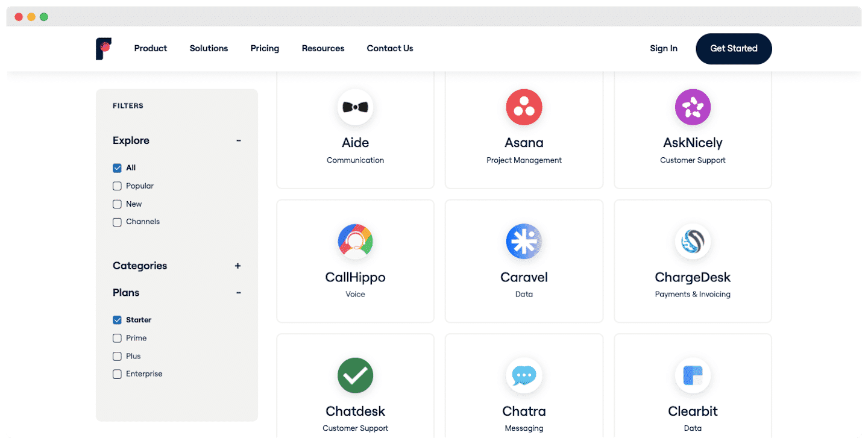Click the Chatdesk integration title
This screenshot has width=868, height=444.
point(356,411)
